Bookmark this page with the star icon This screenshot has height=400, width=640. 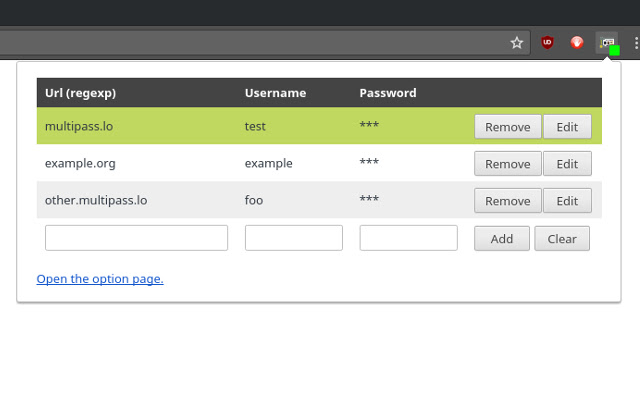pyautogui.click(x=517, y=43)
